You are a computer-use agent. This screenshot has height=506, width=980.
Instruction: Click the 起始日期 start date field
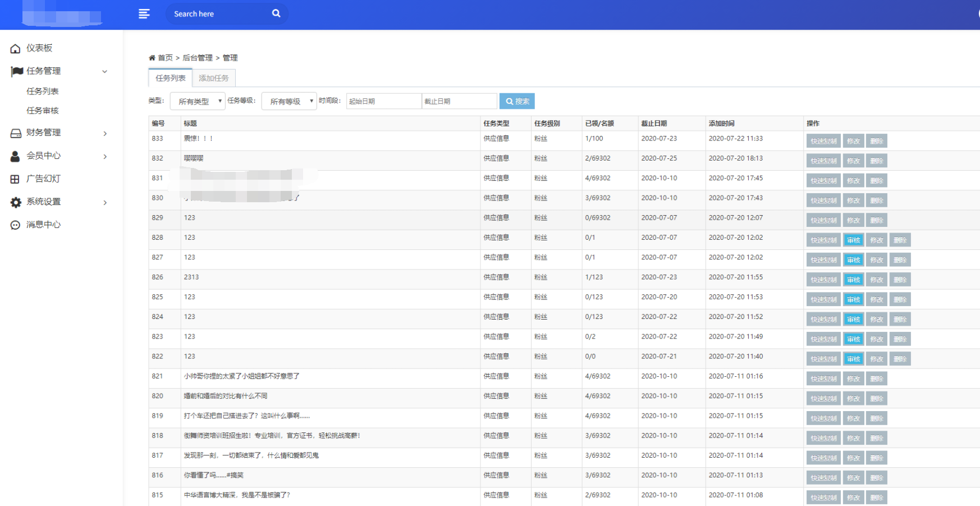tap(383, 101)
